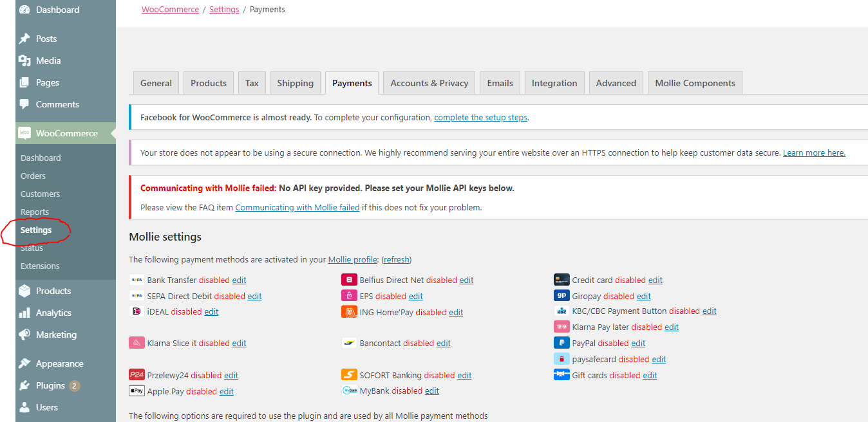Screen dimensions: 868x422
Task: Click the Plugins update count badge
Action: (x=75, y=386)
